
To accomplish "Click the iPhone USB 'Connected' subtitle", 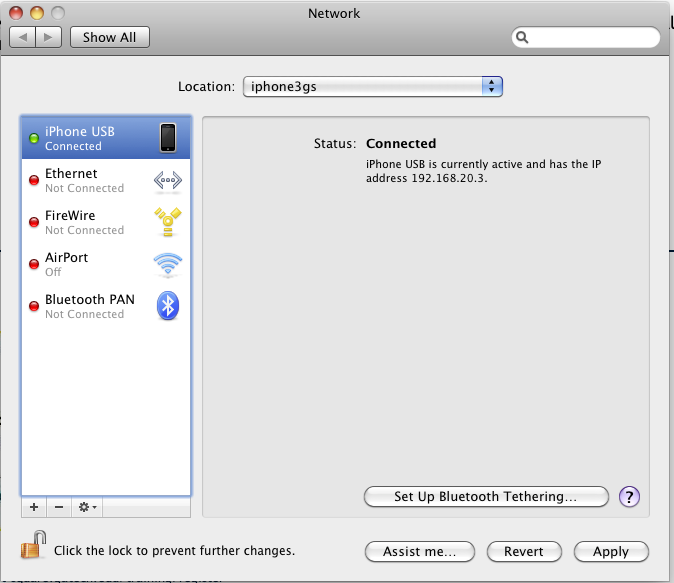I will pos(74,146).
